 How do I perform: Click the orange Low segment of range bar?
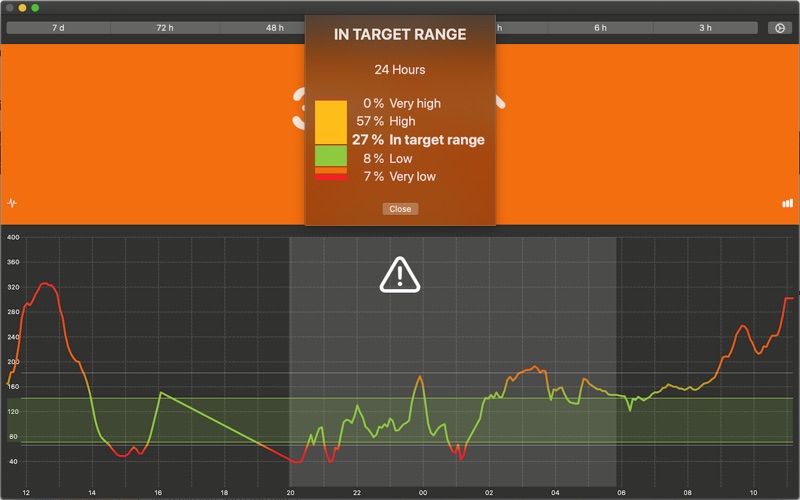pyautogui.click(x=331, y=170)
